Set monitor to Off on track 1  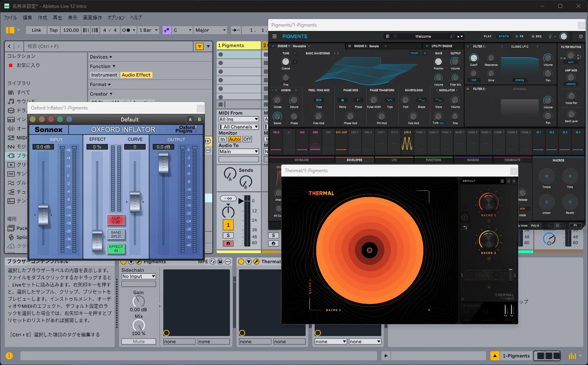point(247,139)
